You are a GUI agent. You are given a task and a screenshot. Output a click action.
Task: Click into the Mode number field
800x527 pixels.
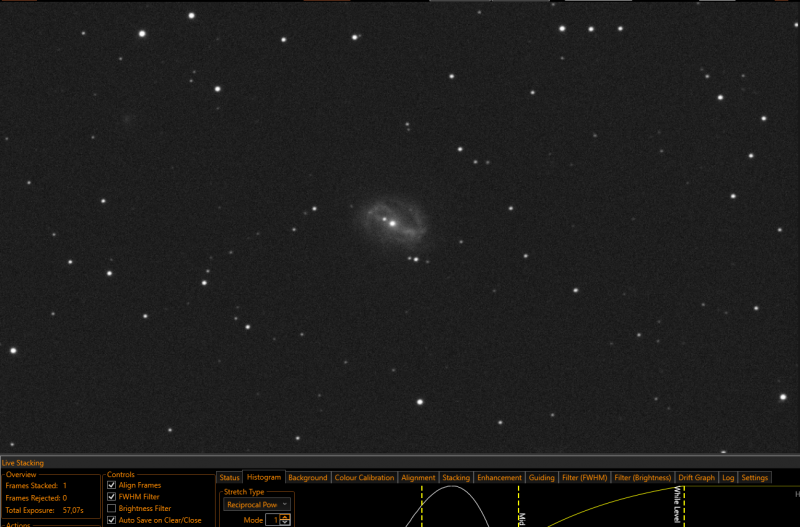273,520
